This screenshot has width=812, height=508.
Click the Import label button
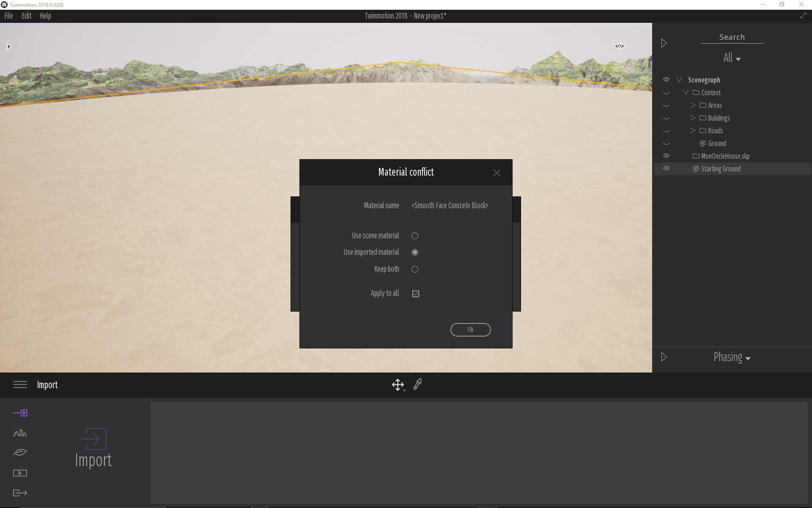pyautogui.click(x=93, y=460)
